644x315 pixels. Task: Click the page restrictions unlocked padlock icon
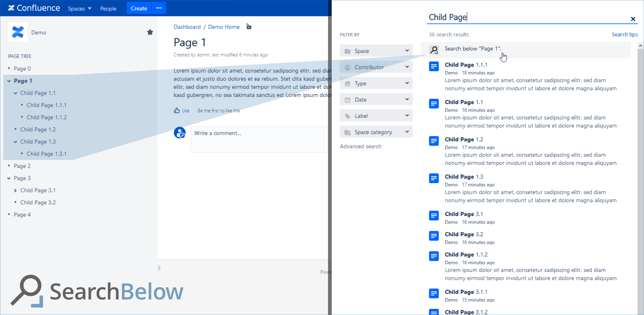(x=248, y=27)
